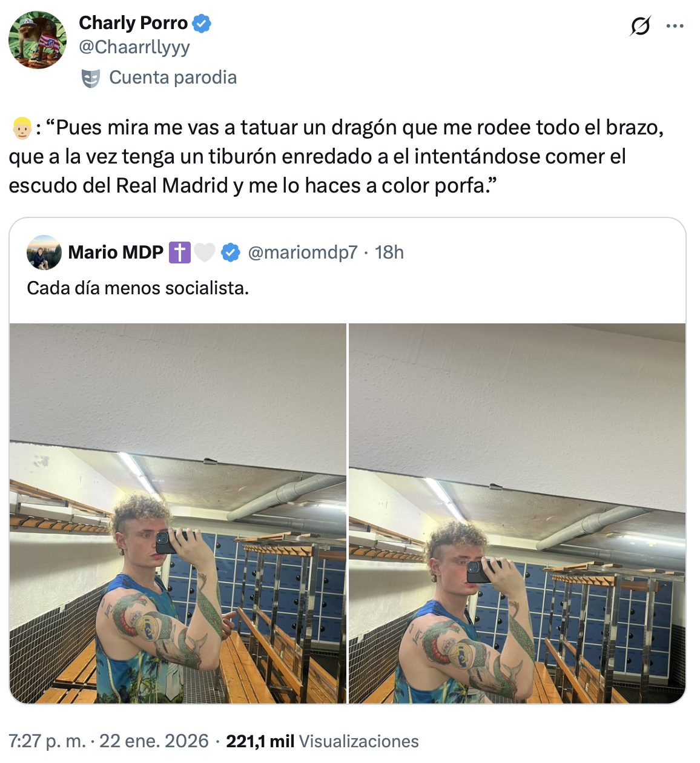Open the @mariomdp7 handle
This screenshot has width=700, height=763.
pos(303,252)
